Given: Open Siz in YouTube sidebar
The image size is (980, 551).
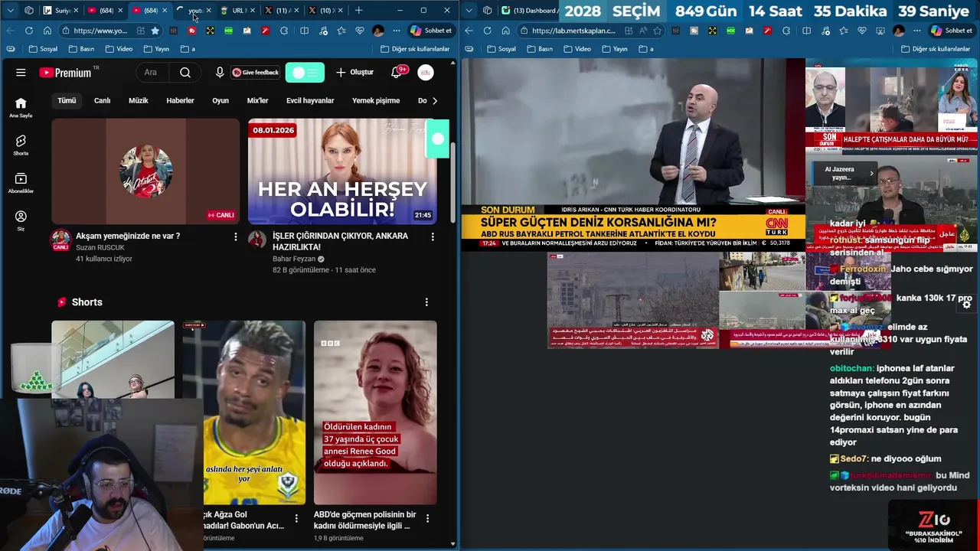Looking at the screenshot, I should click(x=21, y=220).
